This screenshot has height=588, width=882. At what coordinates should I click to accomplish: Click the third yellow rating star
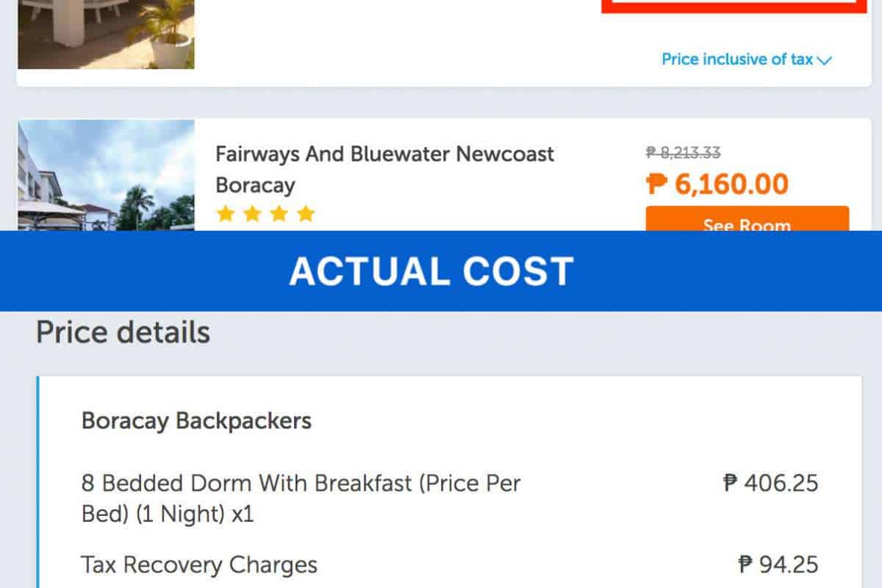[x=279, y=214]
